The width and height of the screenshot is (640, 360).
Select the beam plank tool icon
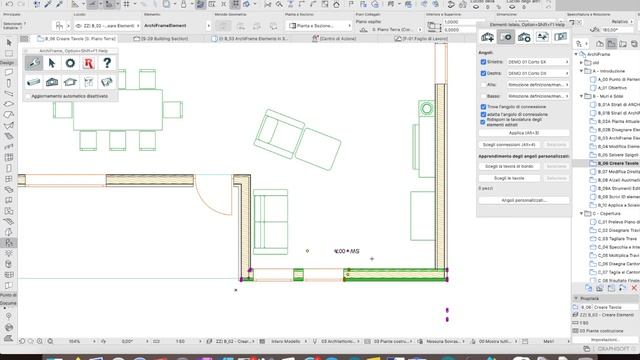click(34, 82)
